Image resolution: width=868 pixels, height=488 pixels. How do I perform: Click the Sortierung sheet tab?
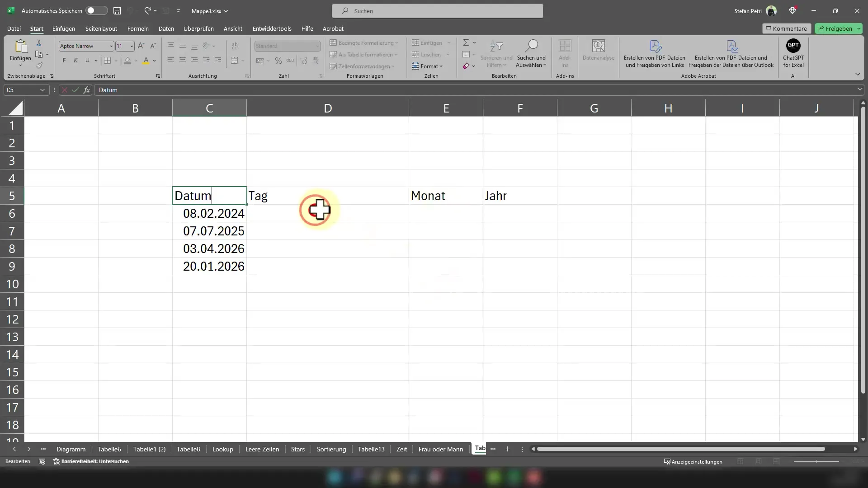(x=331, y=449)
